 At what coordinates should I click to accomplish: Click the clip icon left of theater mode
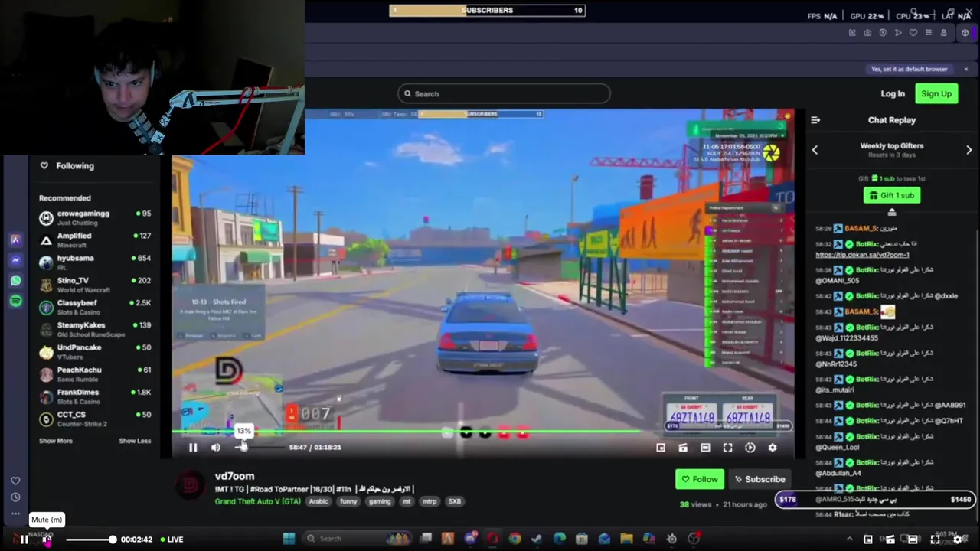click(683, 448)
